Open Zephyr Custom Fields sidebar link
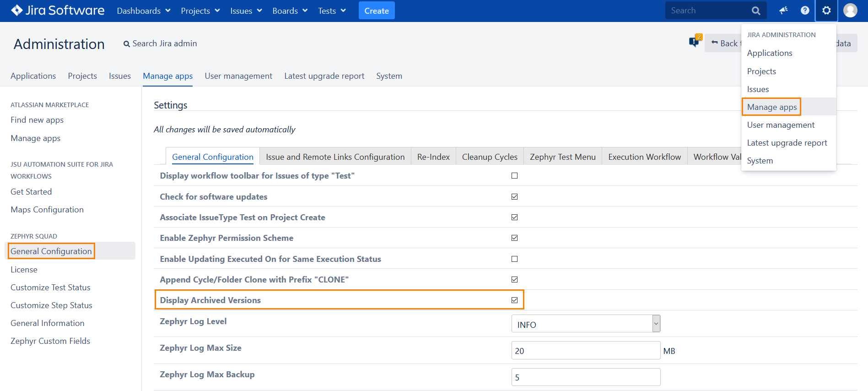This screenshot has height=391, width=868. (x=50, y=341)
